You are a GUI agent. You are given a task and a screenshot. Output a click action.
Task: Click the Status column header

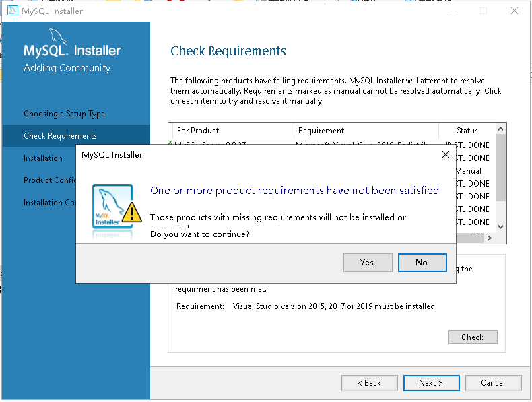click(x=467, y=131)
